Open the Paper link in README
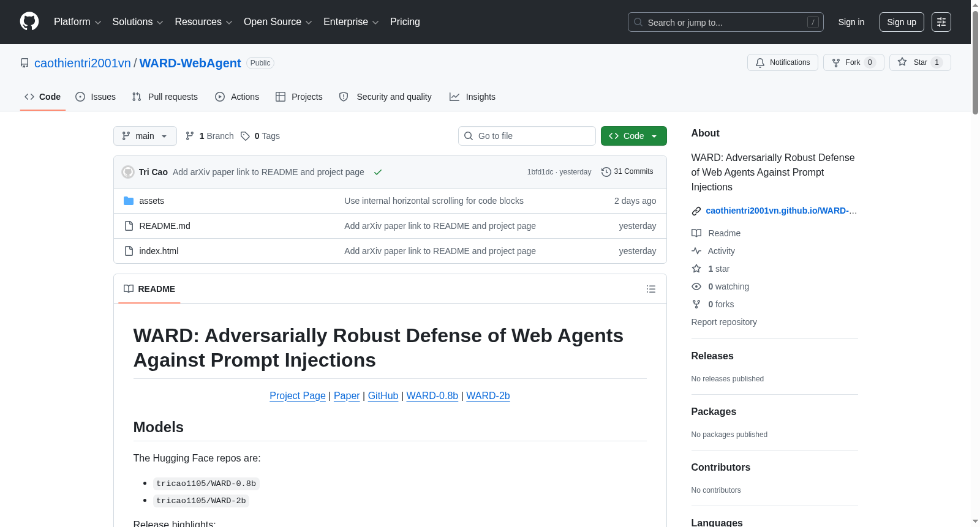Image resolution: width=980 pixels, height=527 pixels. (347, 396)
